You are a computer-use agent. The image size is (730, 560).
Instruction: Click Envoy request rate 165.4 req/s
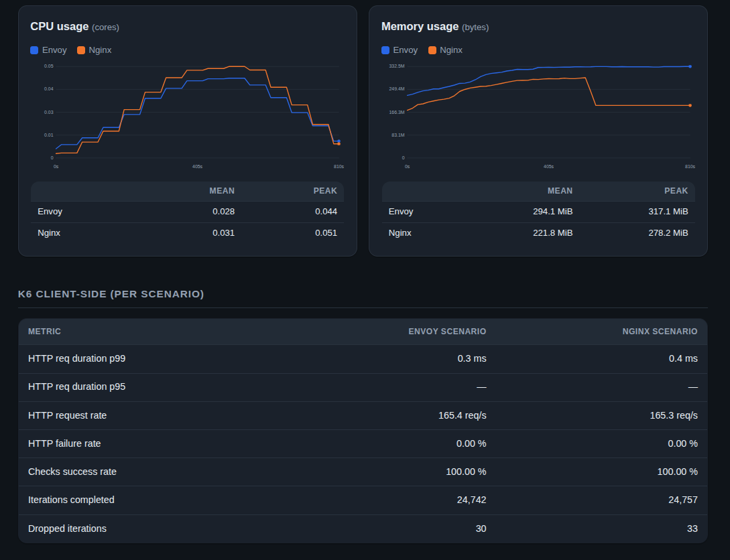pos(463,415)
